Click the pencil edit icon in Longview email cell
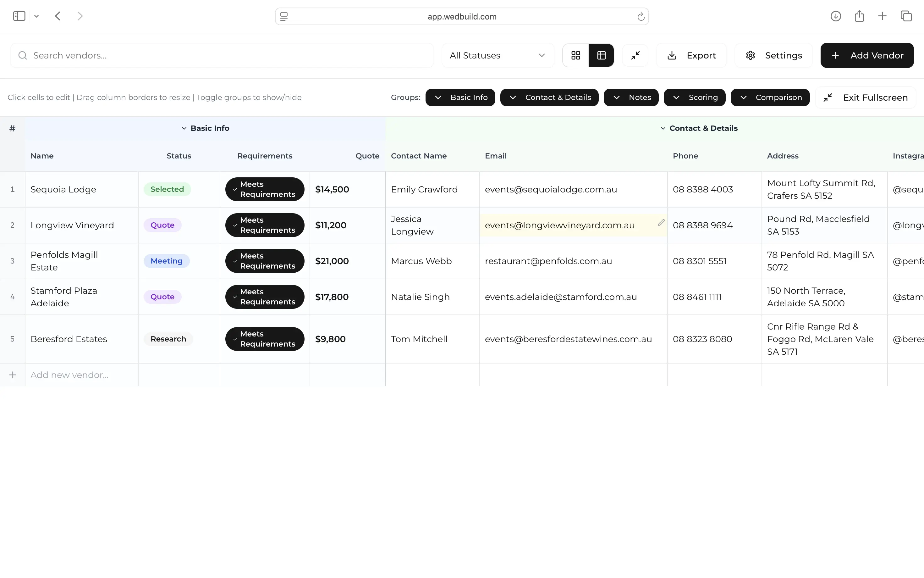 point(661,223)
